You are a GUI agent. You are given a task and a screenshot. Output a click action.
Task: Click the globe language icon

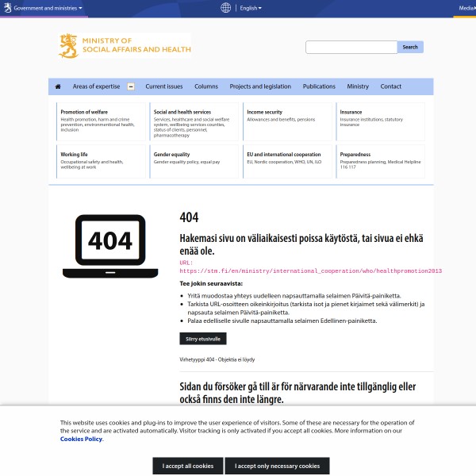point(226,8)
